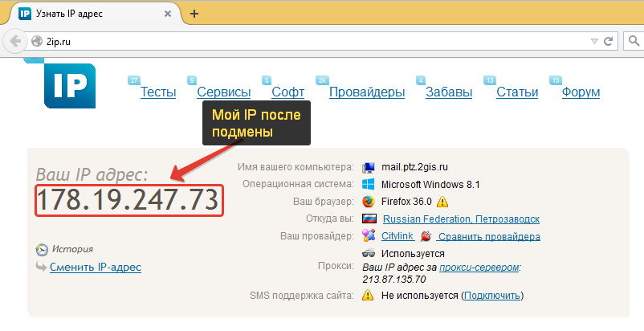Open the Сервисы menu
This screenshot has height=331, width=644.
224,92
